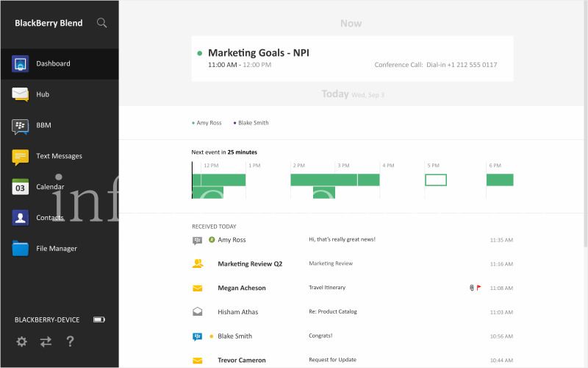The height and width of the screenshot is (368, 588).
Task: Click the 'Request for Update' subject
Action: point(333,359)
